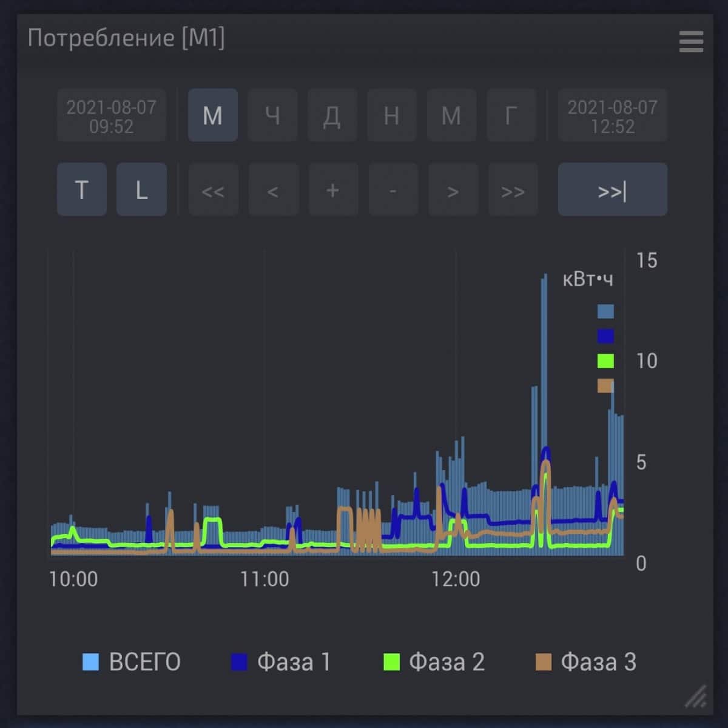Click the Фаза 3 brown legend swatch
The width and height of the screenshot is (728, 728).
click(x=544, y=662)
